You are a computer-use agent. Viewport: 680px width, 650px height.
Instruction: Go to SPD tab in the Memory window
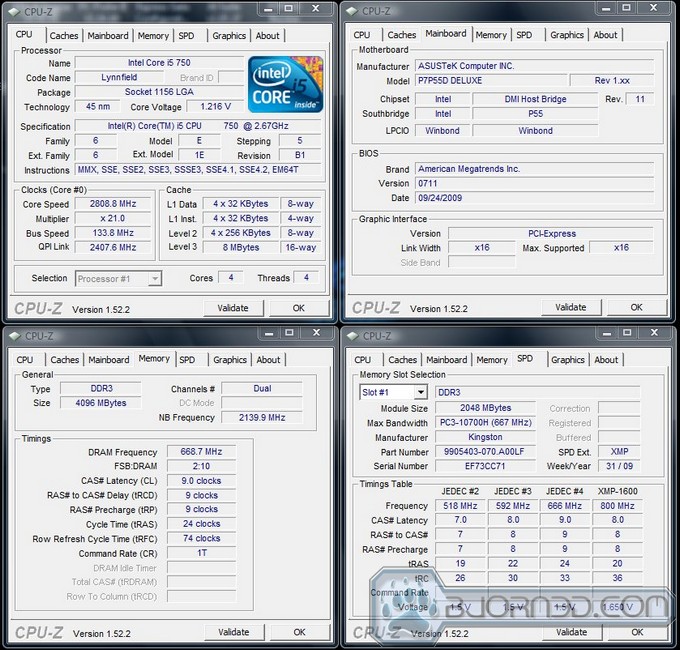click(x=187, y=359)
